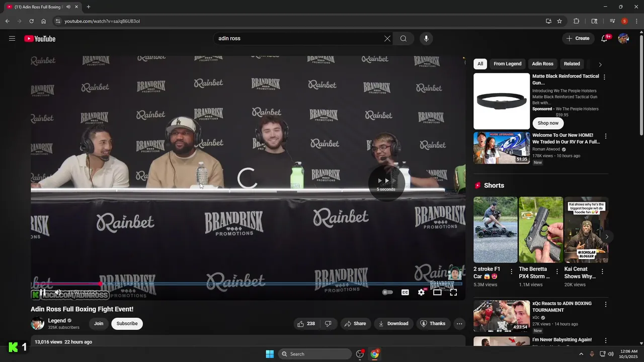This screenshot has height=362, width=644.
Task: View site information icon
Action: tap(58, 21)
